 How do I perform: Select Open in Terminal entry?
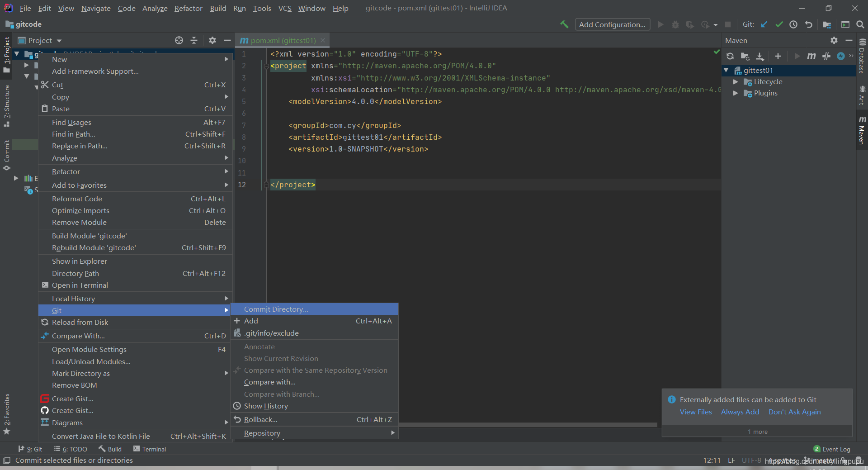click(x=135, y=285)
